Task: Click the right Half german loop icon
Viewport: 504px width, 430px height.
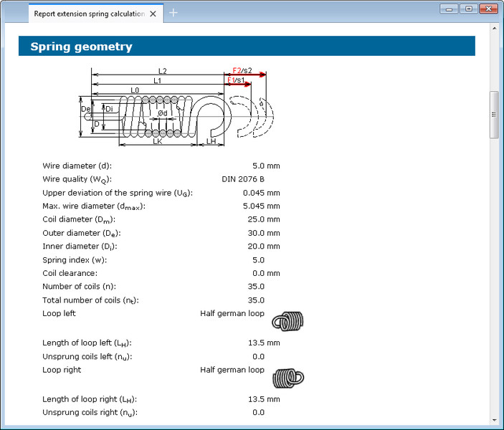Action: pyautogui.click(x=290, y=376)
